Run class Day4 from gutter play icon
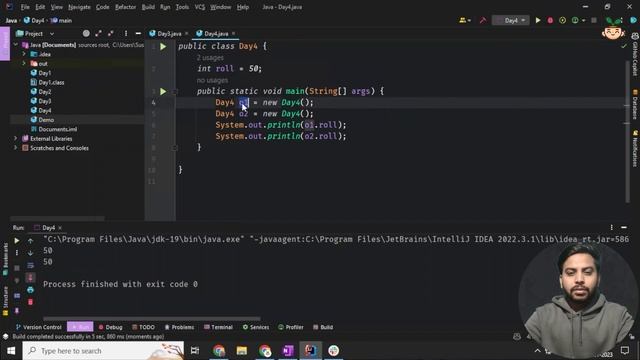640x360 pixels. (x=163, y=47)
